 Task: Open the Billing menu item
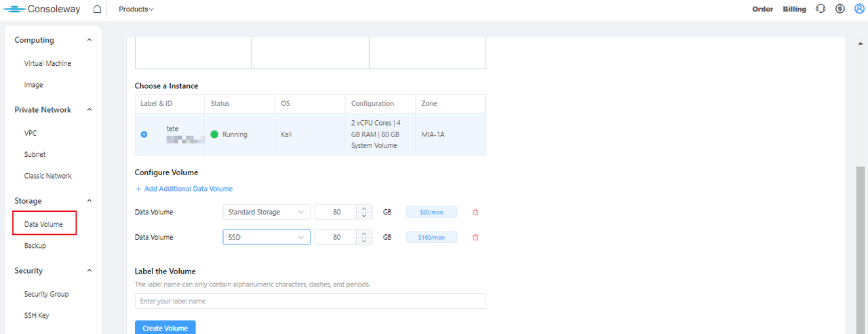coord(794,10)
